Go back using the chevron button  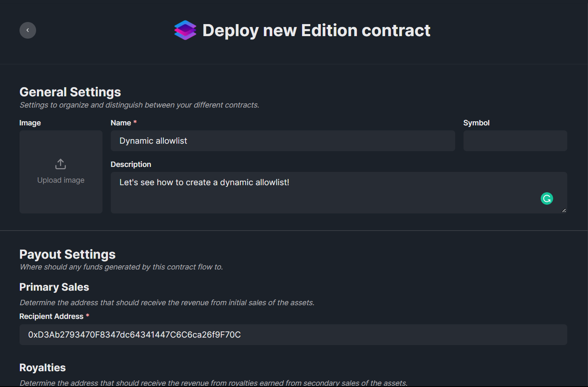click(x=28, y=30)
